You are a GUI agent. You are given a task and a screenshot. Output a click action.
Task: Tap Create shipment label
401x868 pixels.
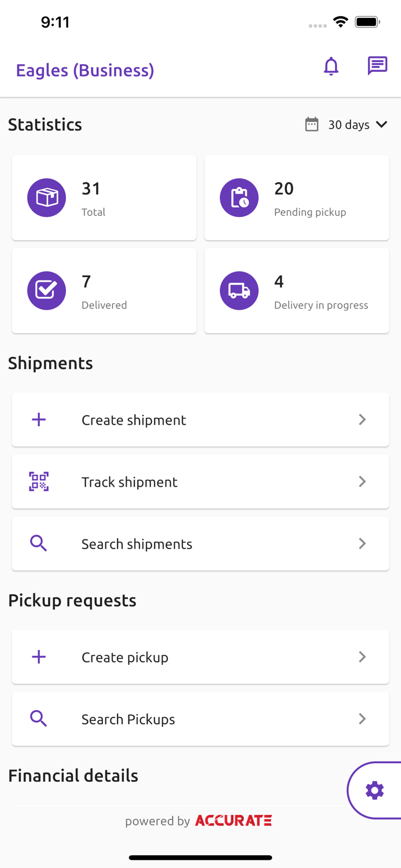tap(134, 420)
